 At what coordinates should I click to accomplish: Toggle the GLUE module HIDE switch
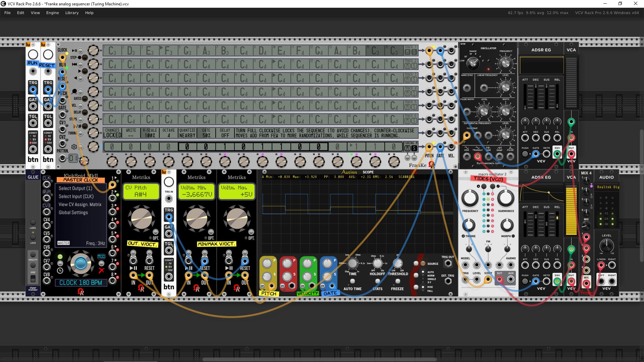click(33, 279)
